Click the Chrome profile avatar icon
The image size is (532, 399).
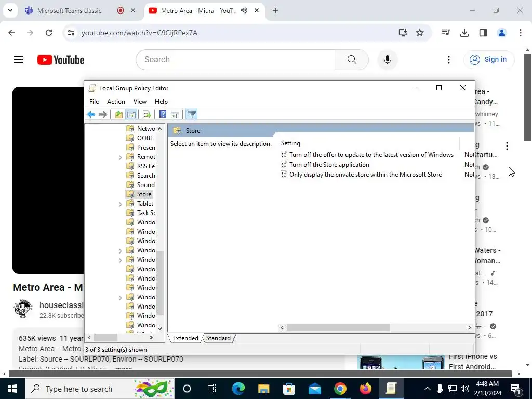click(x=501, y=33)
